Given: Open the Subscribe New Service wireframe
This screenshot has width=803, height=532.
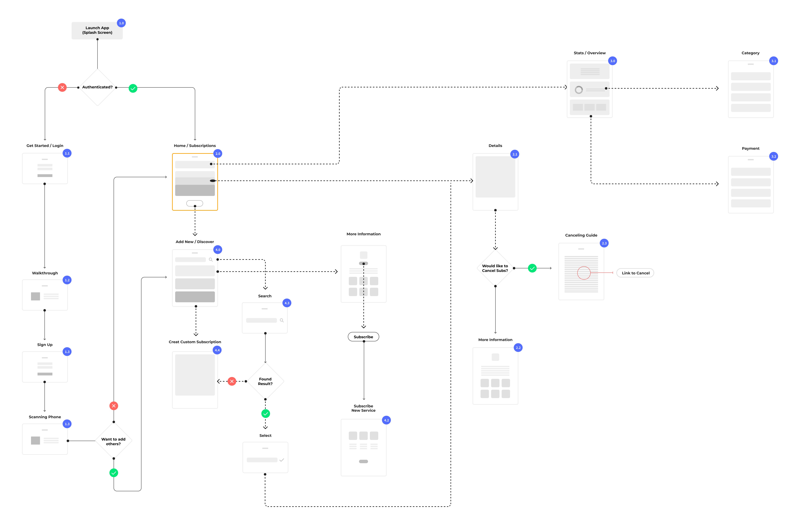Looking at the screenshot, I should click(x=363, y=448).
